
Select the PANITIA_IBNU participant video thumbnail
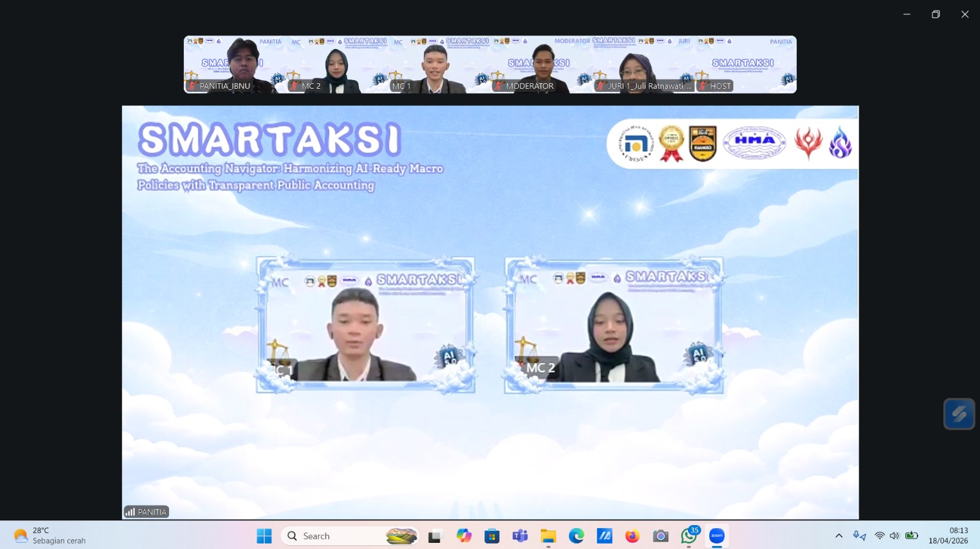pyautogui.click(x=235, y=65)
